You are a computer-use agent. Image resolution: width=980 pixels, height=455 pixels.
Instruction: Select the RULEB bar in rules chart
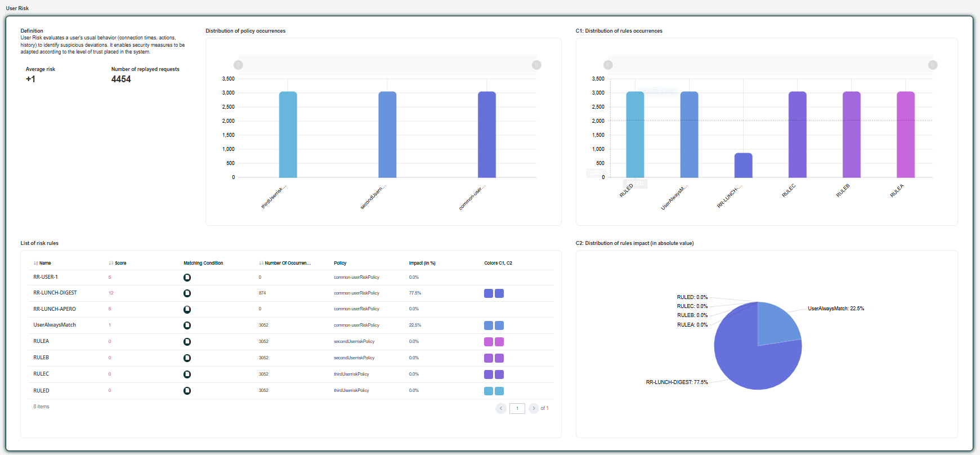pos(852,135)
